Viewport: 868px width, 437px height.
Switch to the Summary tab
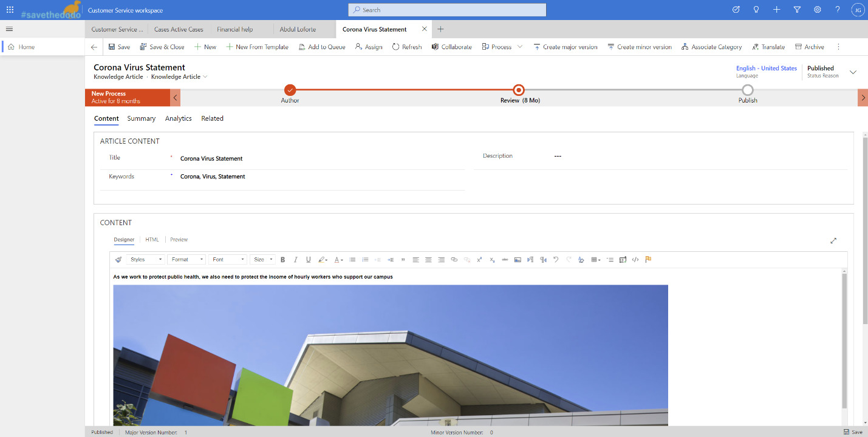click(x=142, y=118)
